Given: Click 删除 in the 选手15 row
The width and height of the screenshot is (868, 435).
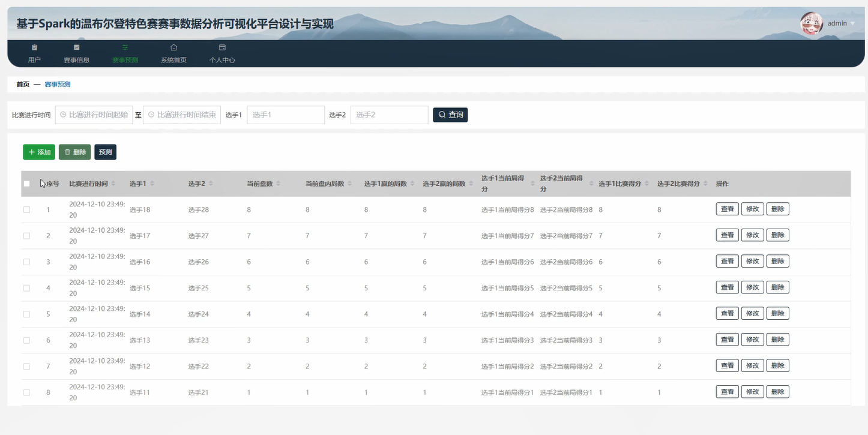Looking at the screenshot, I should (x=778, y=287).
